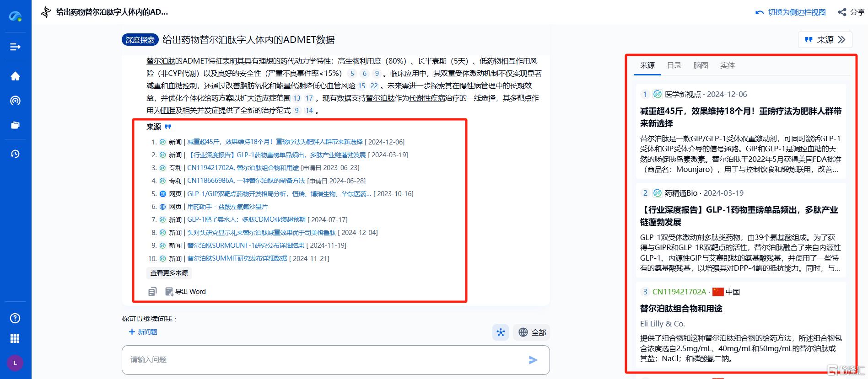Open patent link CN118666986A 制备方法
The height and width of the screenshot is (379, 868).
point(246,181)
